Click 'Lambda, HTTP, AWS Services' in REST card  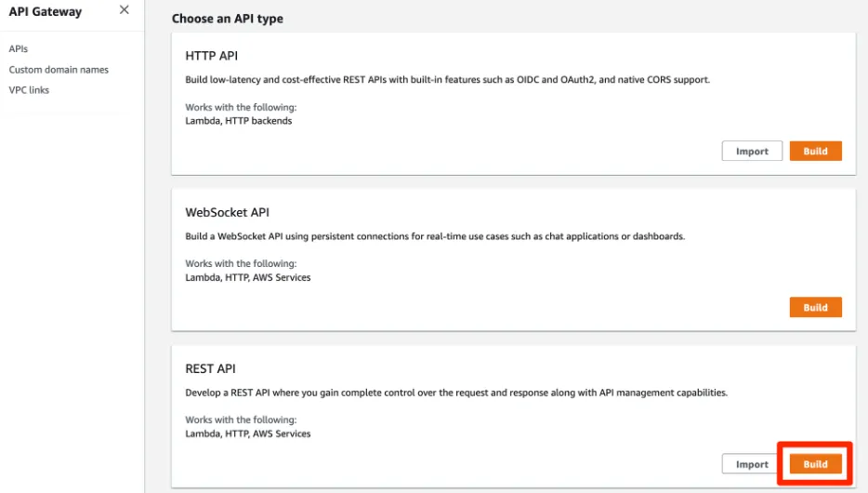(248, 433)
